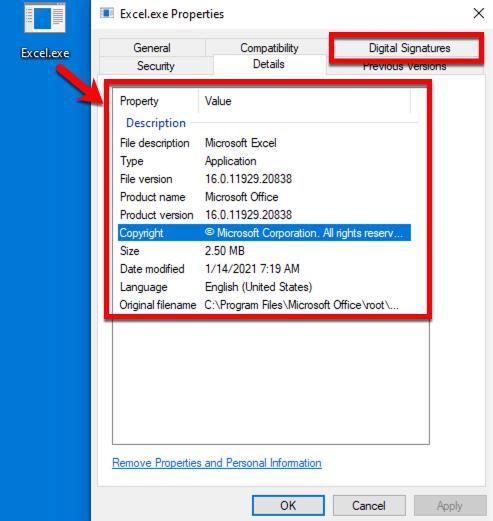493x521 pixels.
Task: Select the highlighted Copyright row
Action: (x=264, y=233)
